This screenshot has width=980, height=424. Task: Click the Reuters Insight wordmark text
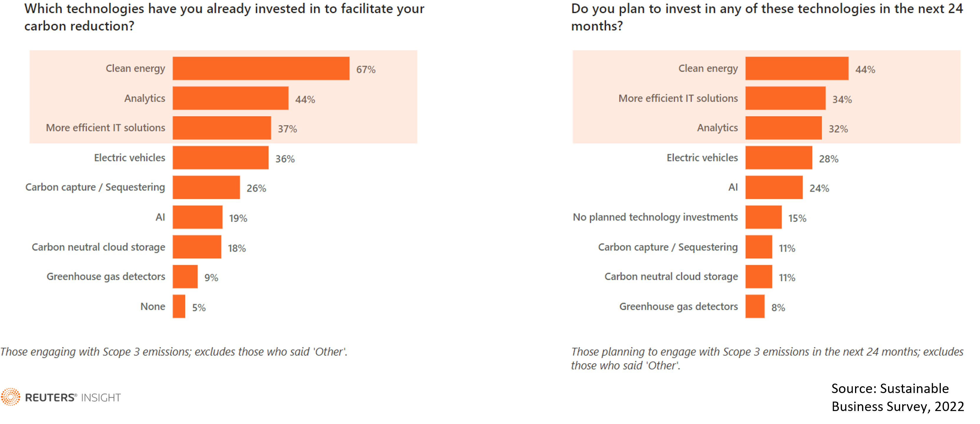73,398
